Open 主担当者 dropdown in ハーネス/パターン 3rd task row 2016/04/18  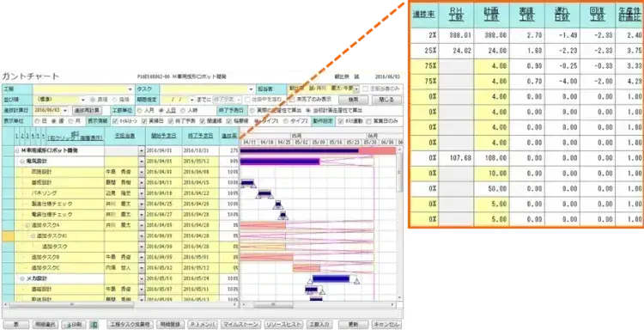142,193
